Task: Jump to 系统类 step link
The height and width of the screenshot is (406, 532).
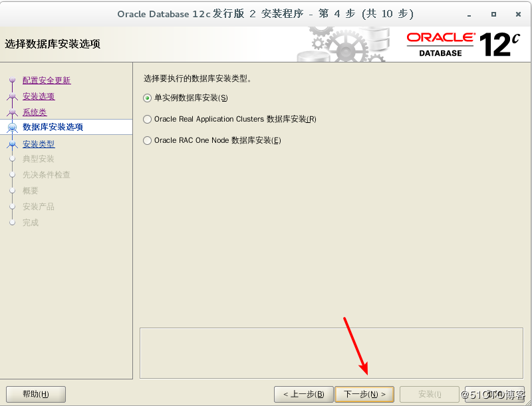Action: click(35, 112)
